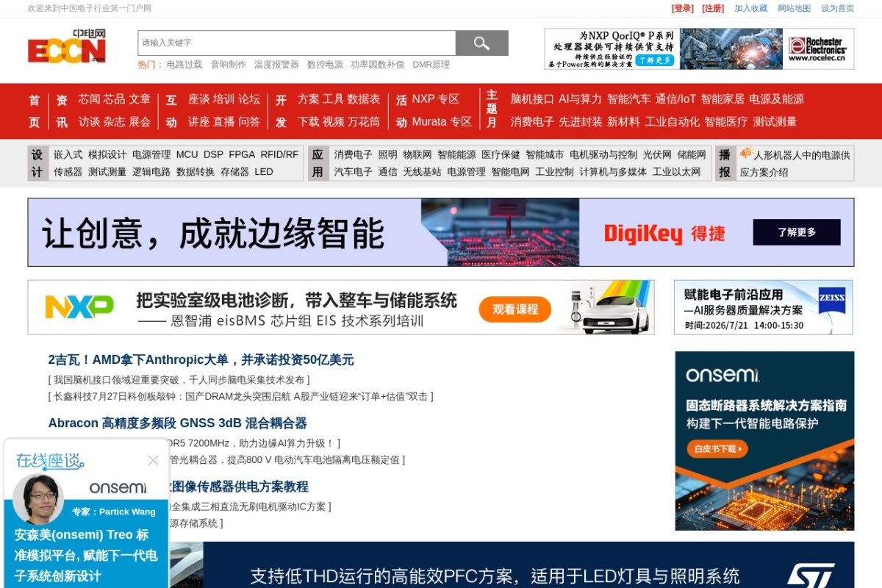Click 模拟设计 in the design category
882x588 pixels.
click(x=107, y=154)
